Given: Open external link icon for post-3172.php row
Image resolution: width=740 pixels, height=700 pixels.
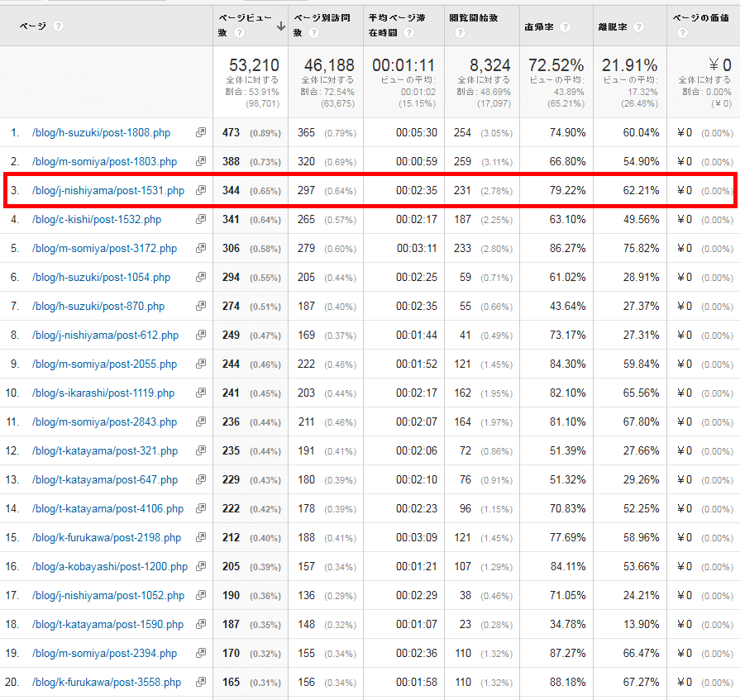Looking at the screenshot, I should tap(200, 248).
